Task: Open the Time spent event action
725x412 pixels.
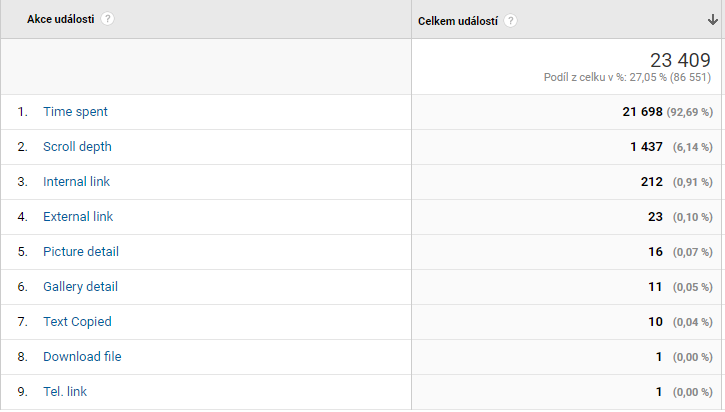Action: pyautogui.click(x=75, y=112)
